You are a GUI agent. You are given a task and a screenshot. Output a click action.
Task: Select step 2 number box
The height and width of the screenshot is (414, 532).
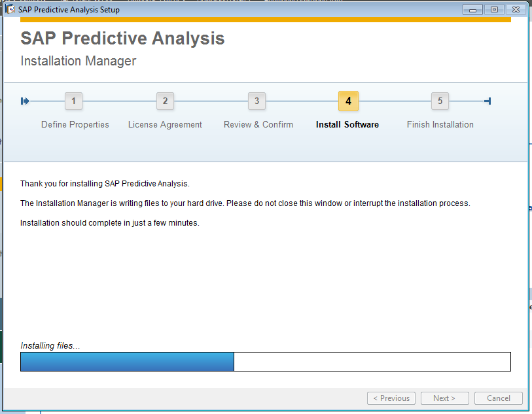pyautogui.click(x=165, y=101)
